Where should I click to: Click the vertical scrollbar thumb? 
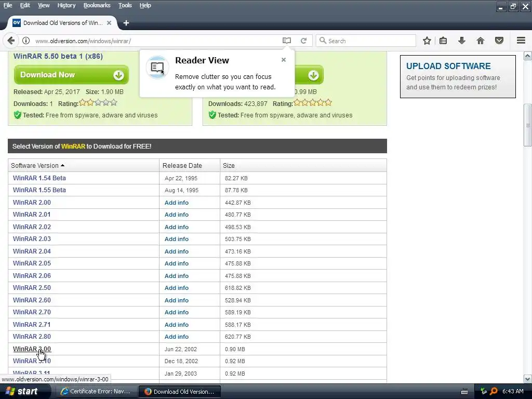click(x=528, y=125)
